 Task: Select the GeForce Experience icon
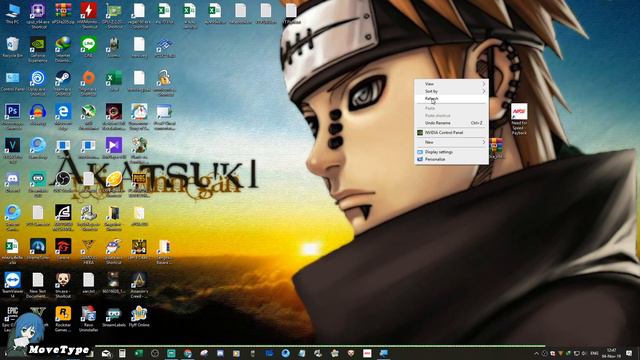[x=38, y=49]
